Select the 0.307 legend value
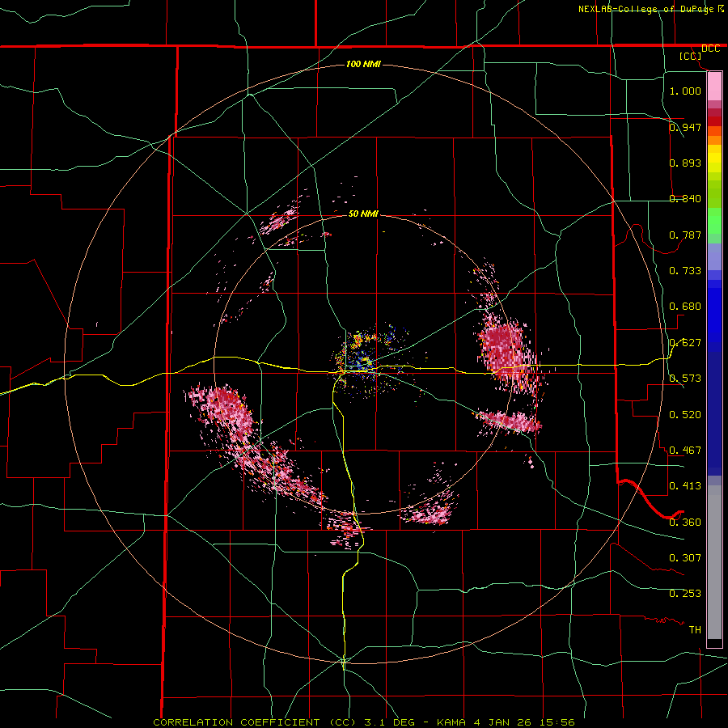This screenshot has width=728, height=728. tap(685, 557)
